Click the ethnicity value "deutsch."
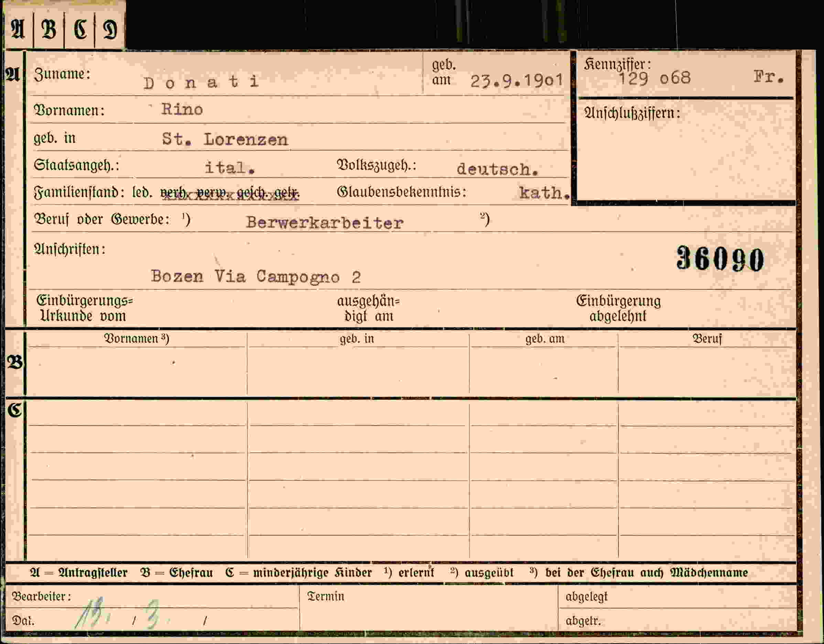Image resolution: width=824 pixels, height=644 pixels. pyautogui.click(x=497, y=169)
